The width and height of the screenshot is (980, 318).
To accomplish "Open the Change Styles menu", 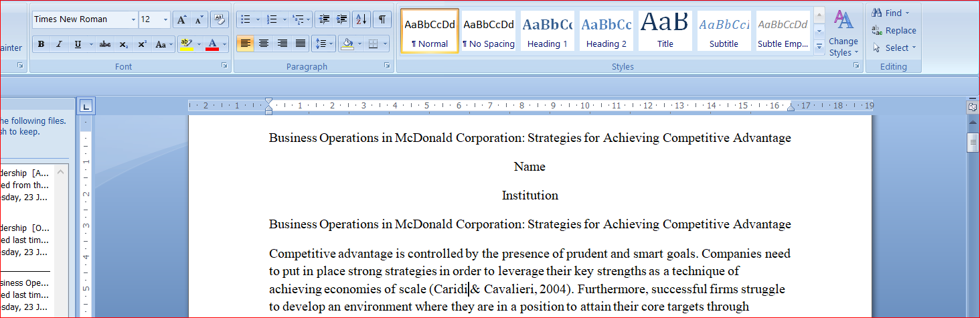I will 843,33.
